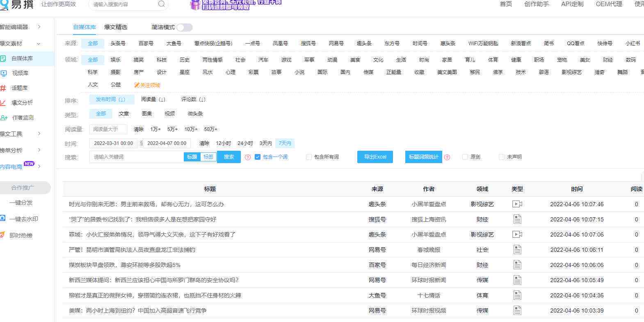The image size is (644, 322).
Task: Open 爆文分析 chart icon
Action: click(x=3, y=103)
